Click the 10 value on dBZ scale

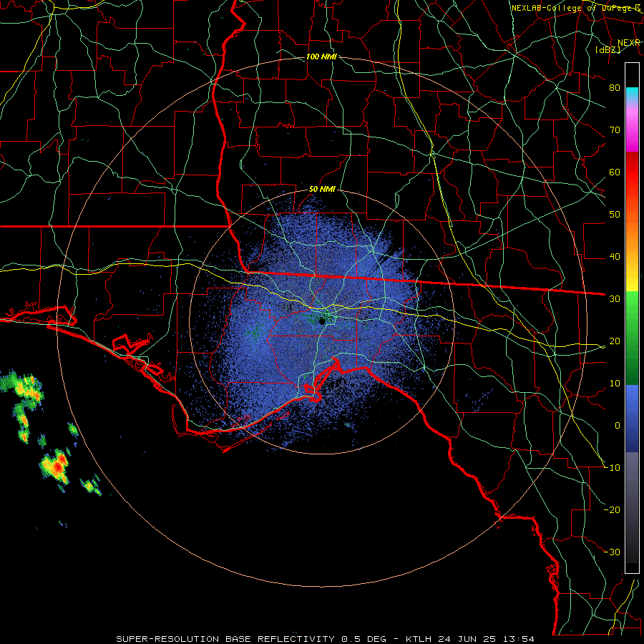[615, 384]
